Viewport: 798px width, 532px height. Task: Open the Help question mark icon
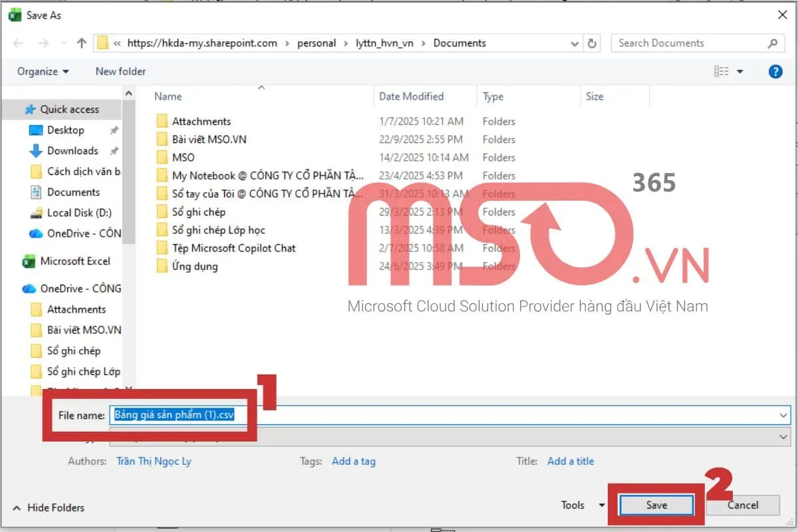pos(775,71)
